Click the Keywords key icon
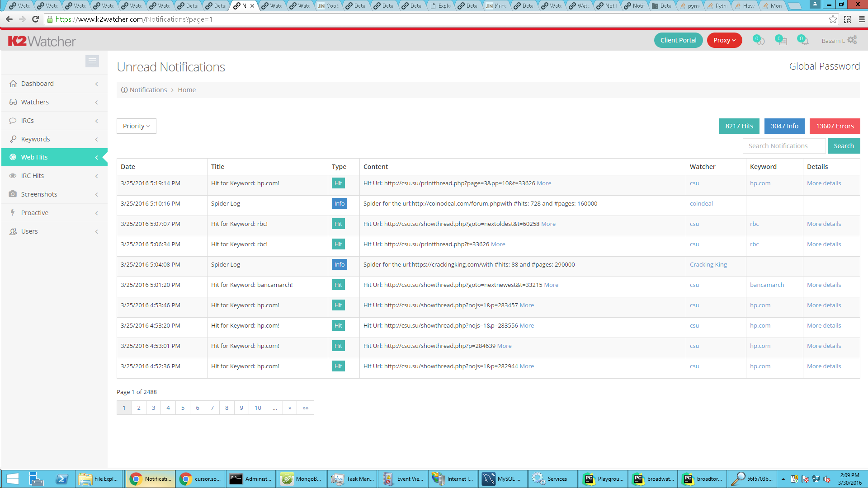Screen dimensions: 868x488 pos(13,139)
